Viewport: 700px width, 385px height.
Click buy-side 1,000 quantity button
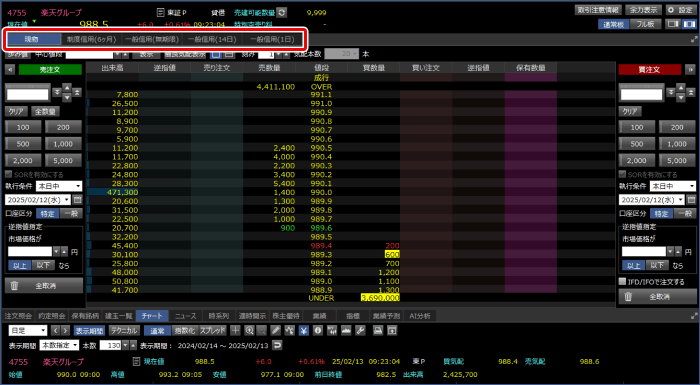click(x=677, y=144)
